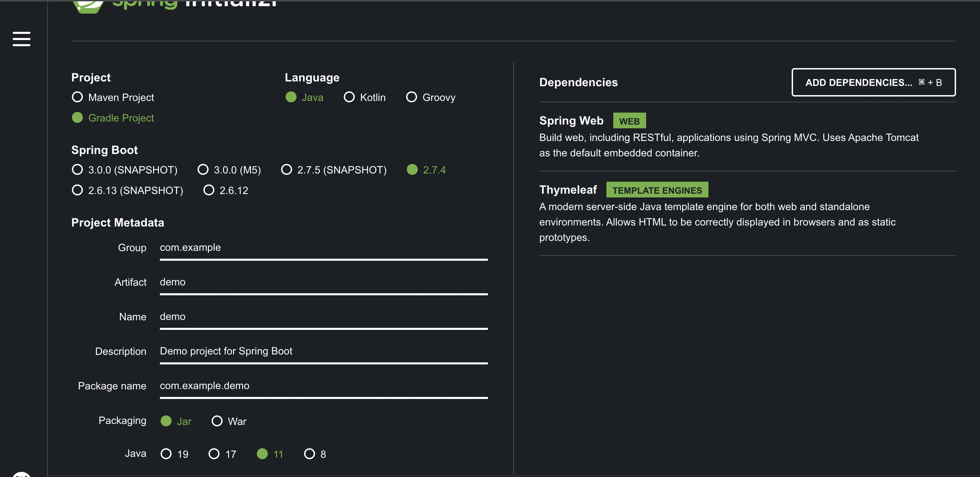Click the TEMPLATE ENGINES category tag
Image resolution: width=980 pixels, height=477 pixels.
[657, 190]
